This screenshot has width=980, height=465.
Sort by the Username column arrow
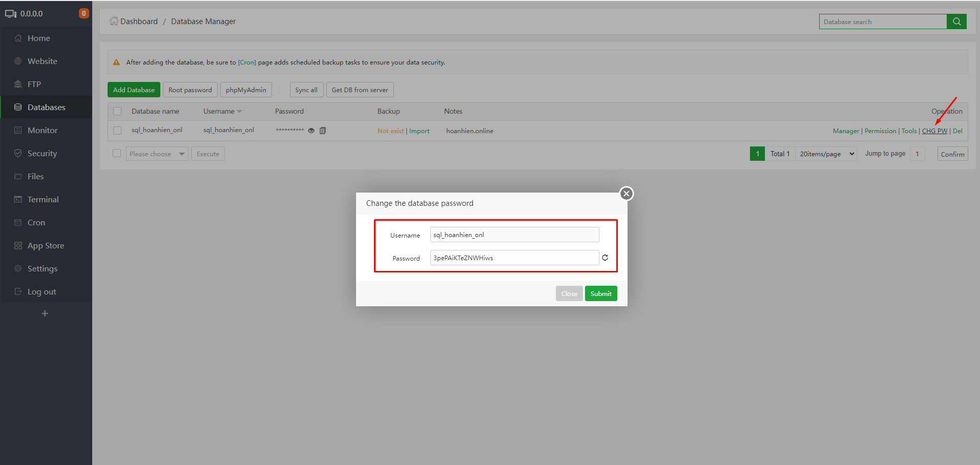[x=239, y=112]
